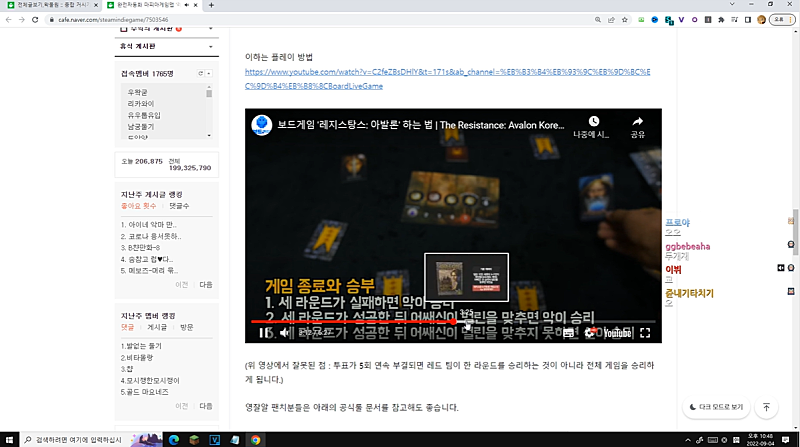Click chat user 프로야 name
The width and height of the screenshot is (800, 447).
pos(678,222)
